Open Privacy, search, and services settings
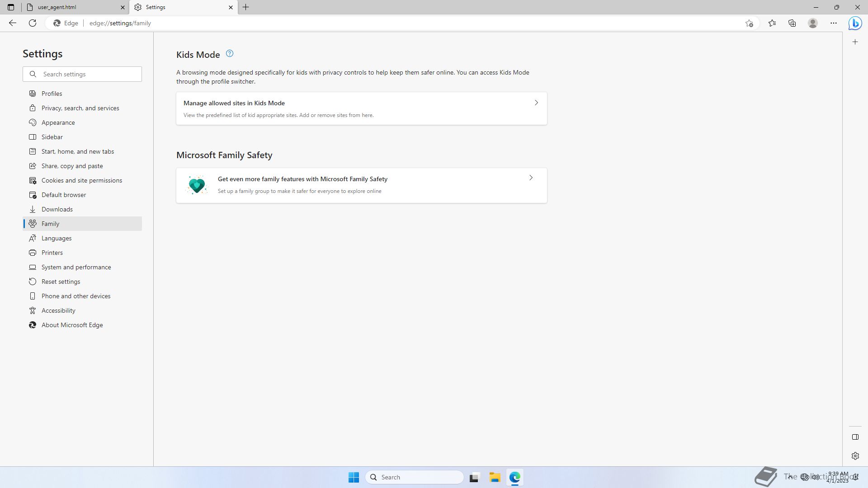The image size is (868, 488). pyautogui.click(x=82, y=108)
